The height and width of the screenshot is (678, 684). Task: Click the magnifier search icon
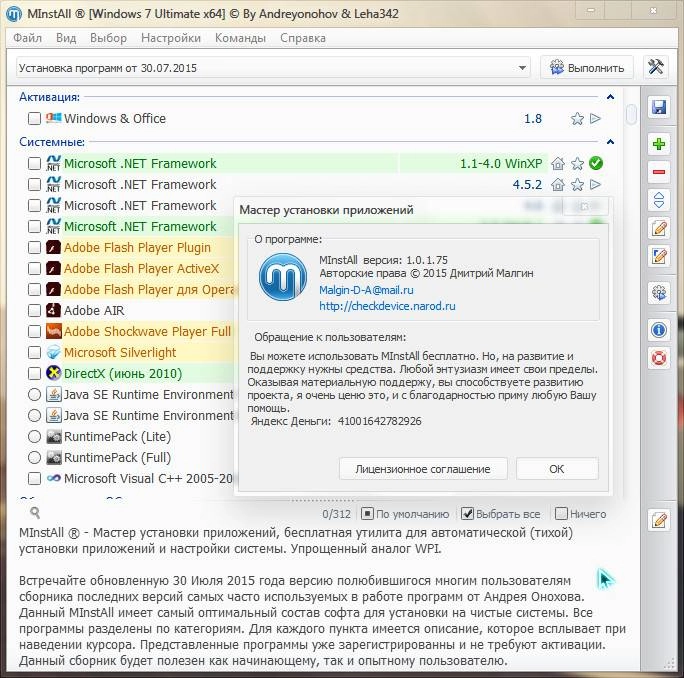tap(35, 513)
